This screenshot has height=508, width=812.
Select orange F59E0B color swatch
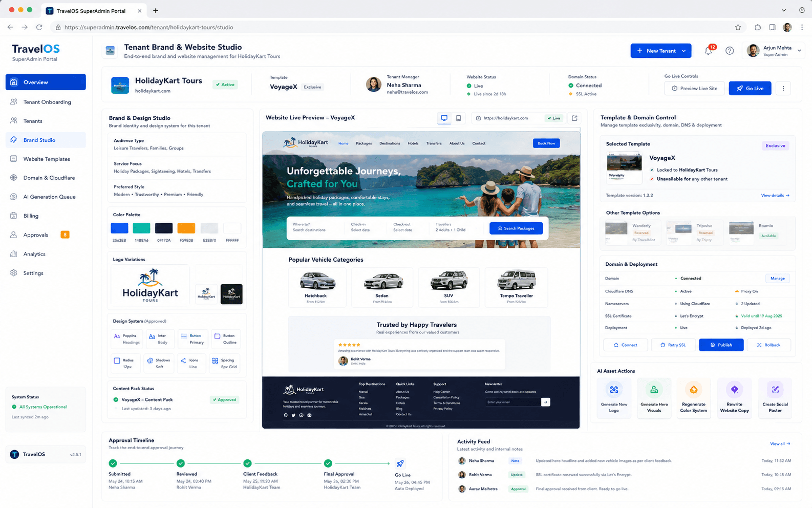pyautogui.click(x=186, y=228)
